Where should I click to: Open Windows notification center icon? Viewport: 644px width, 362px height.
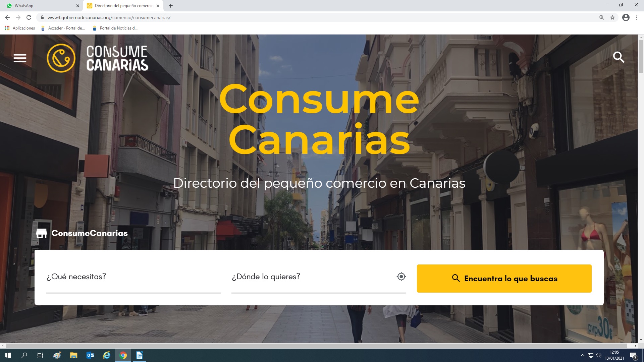coord(633,356)
